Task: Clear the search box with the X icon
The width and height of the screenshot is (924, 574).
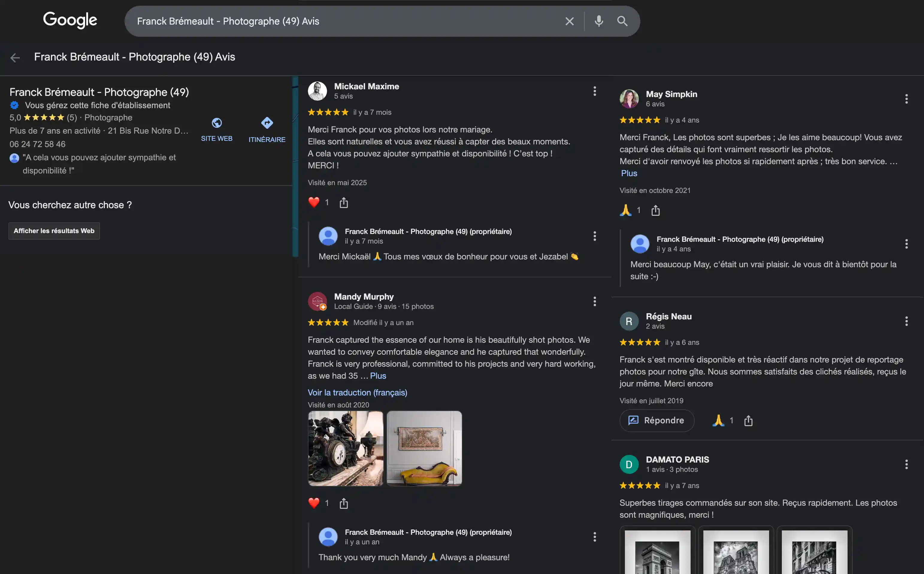Action: 569,21
